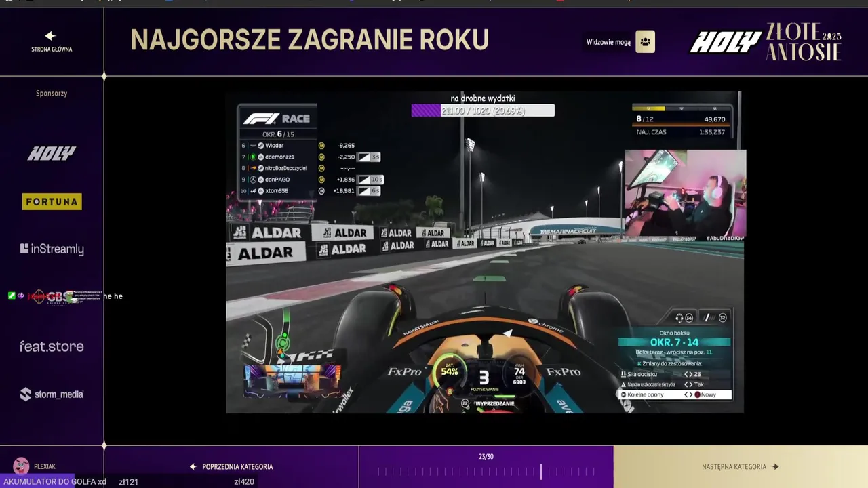
Task: Click the NAJ. CZAS 1:35,237 entry
Action: click(x=681, y=132)
